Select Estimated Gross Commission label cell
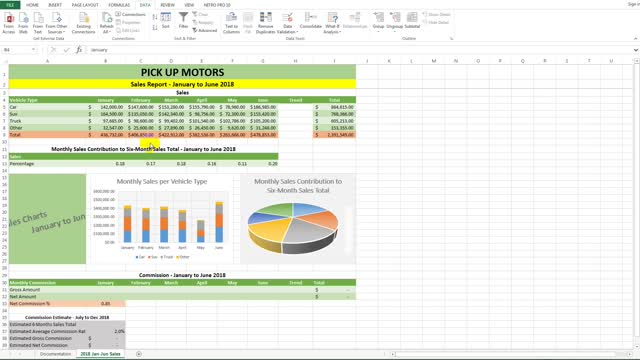 tap(47, 338)
